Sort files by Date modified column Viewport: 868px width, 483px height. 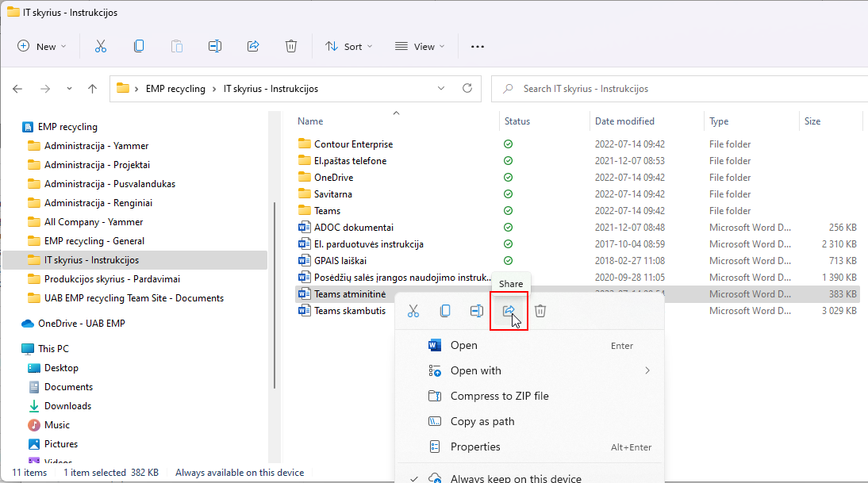[x=625, y=121]
